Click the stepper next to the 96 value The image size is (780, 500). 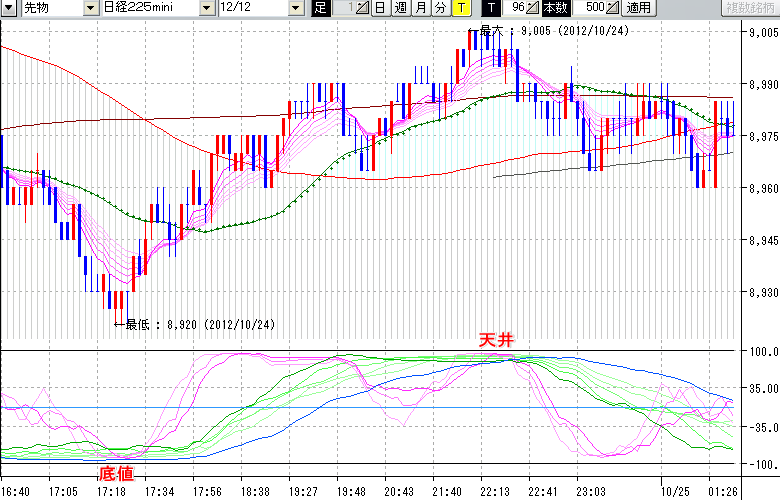(532, 8)
